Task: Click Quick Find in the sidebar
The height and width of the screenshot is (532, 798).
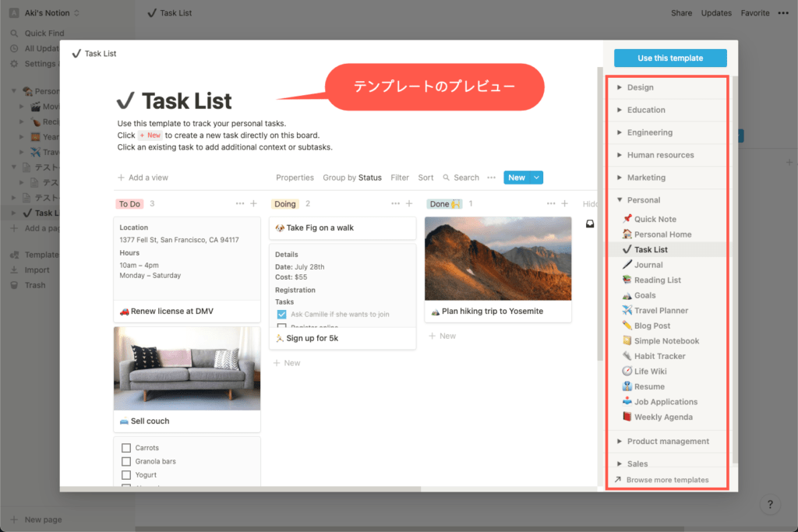Action: coord(44,33)
